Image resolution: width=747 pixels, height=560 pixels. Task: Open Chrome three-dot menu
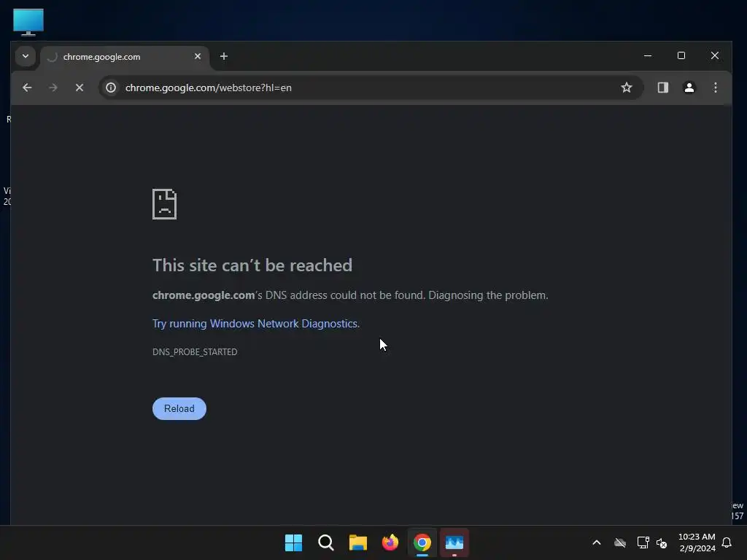point(715,87)
